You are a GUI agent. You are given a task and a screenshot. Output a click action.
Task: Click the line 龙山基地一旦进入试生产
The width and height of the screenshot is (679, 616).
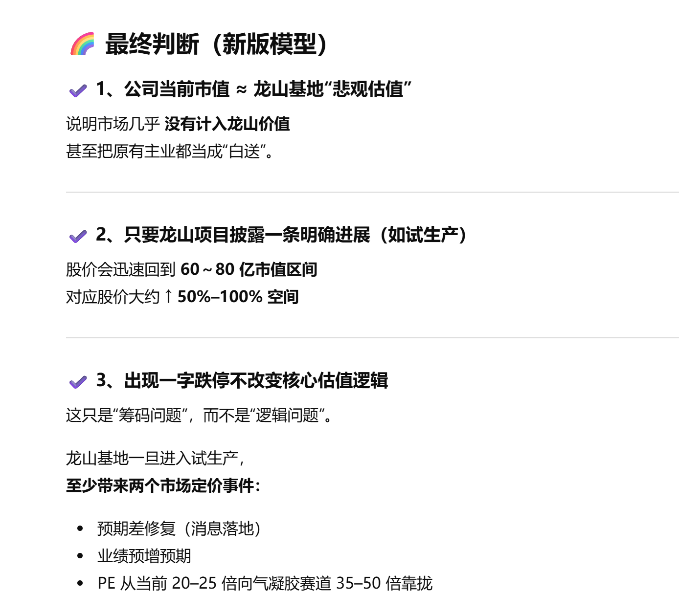click(x=155, y=458)
